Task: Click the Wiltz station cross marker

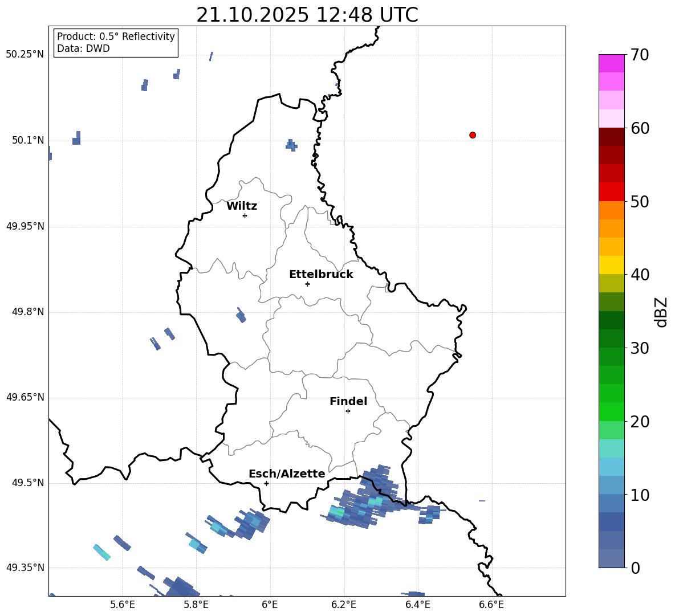Action: 245,215
